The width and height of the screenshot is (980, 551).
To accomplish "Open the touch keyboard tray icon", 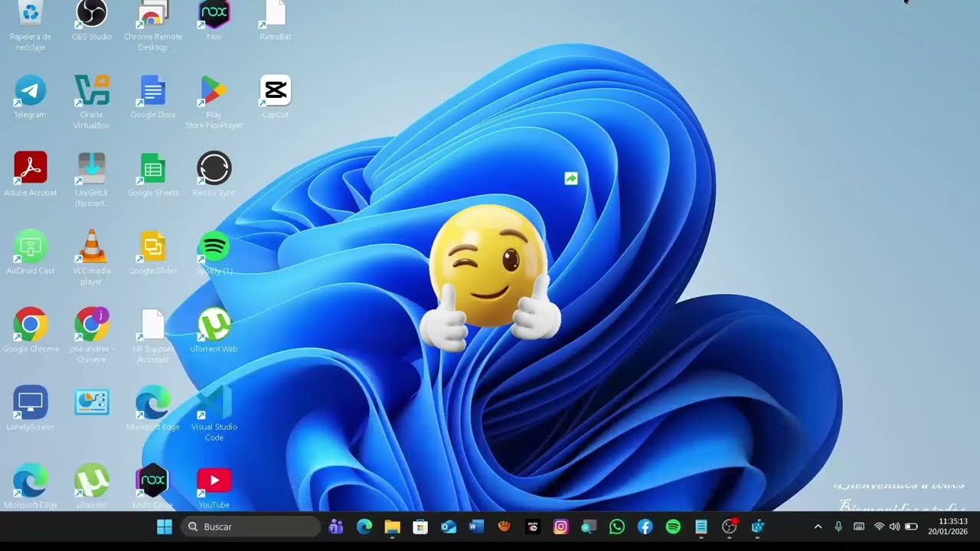I will [x=859, y=527].
